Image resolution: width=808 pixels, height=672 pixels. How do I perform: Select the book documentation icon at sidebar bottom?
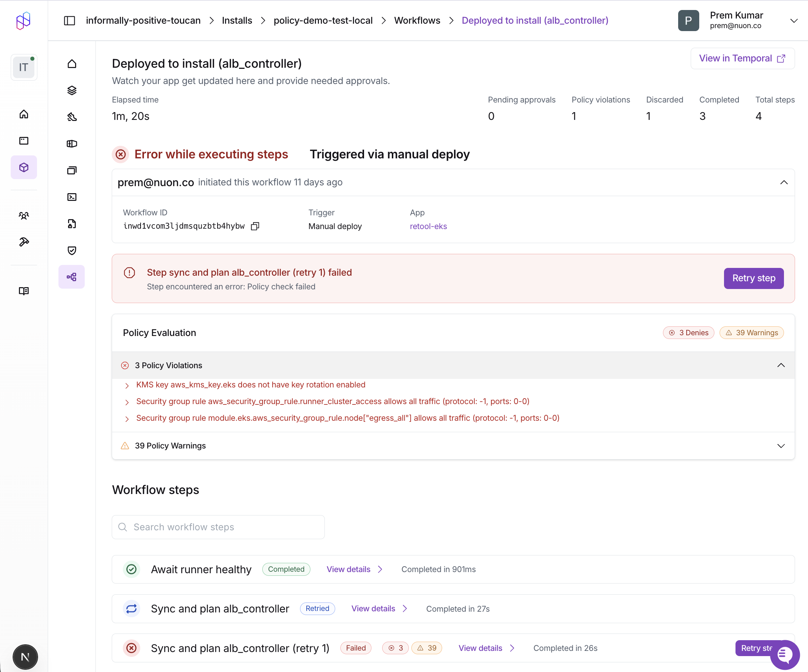(24, 291)
